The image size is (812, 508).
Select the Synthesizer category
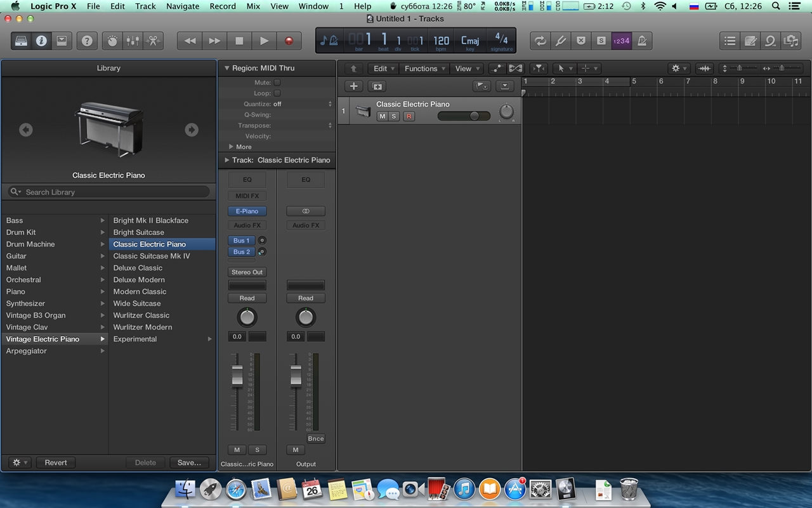[55, 304]
